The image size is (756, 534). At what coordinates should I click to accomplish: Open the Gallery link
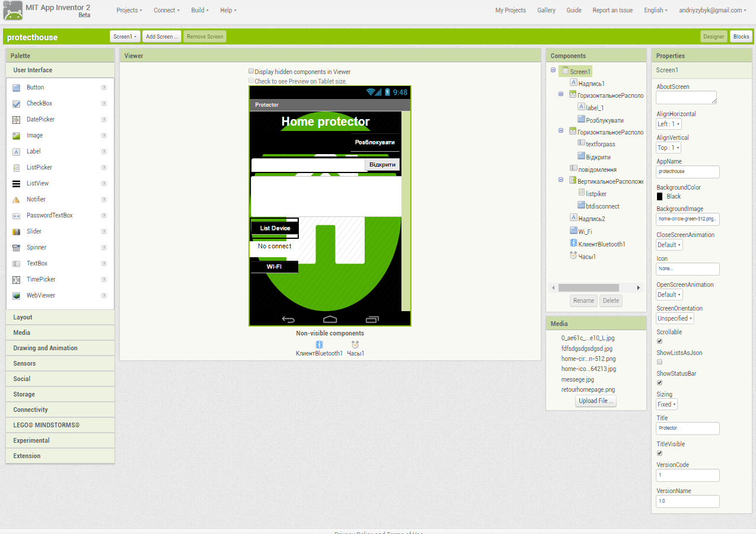click(547, 10)
